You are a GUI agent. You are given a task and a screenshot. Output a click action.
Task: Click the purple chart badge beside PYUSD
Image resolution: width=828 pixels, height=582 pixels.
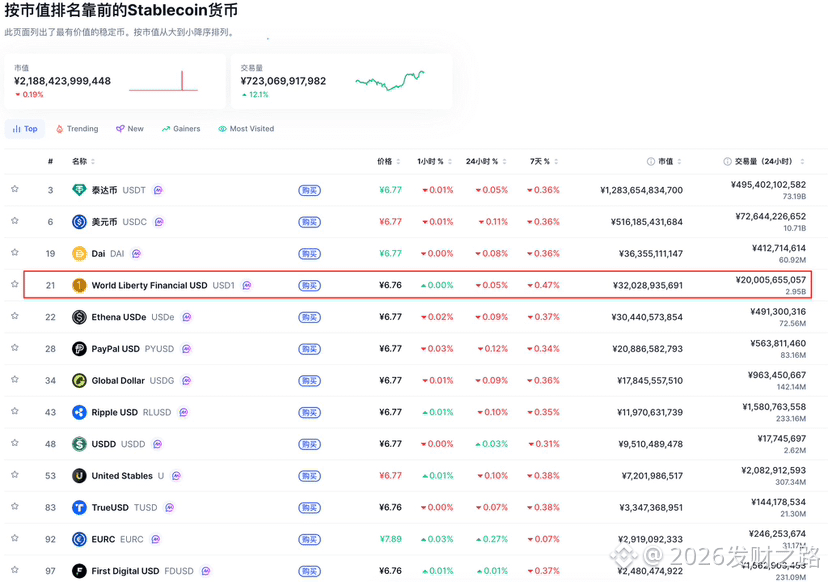(x=186, y=349)
